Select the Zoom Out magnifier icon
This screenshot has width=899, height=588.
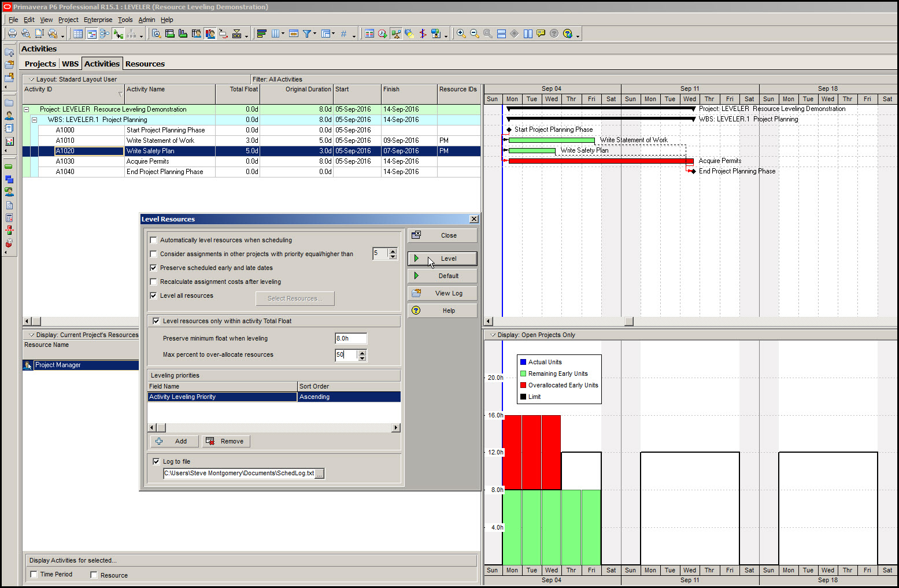(x=473, y=34)
